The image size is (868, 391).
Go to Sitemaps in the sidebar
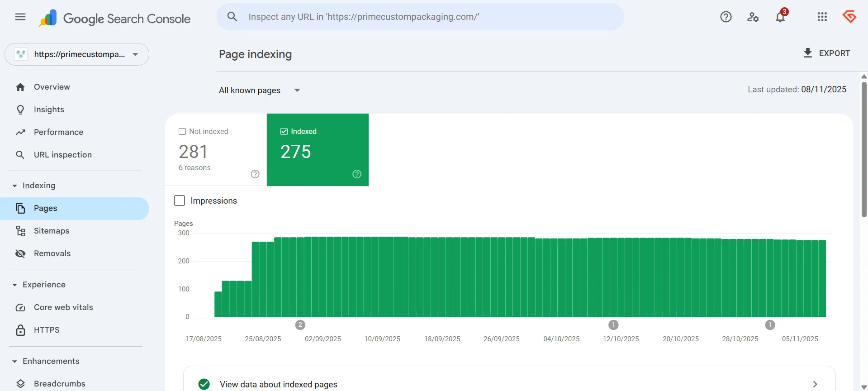[52, 231]
